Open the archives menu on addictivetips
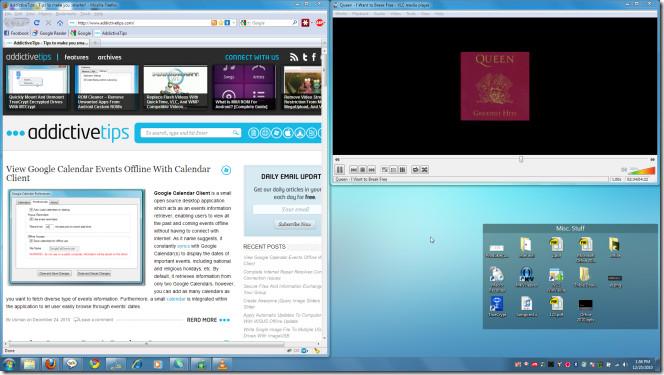 point(109,57)
